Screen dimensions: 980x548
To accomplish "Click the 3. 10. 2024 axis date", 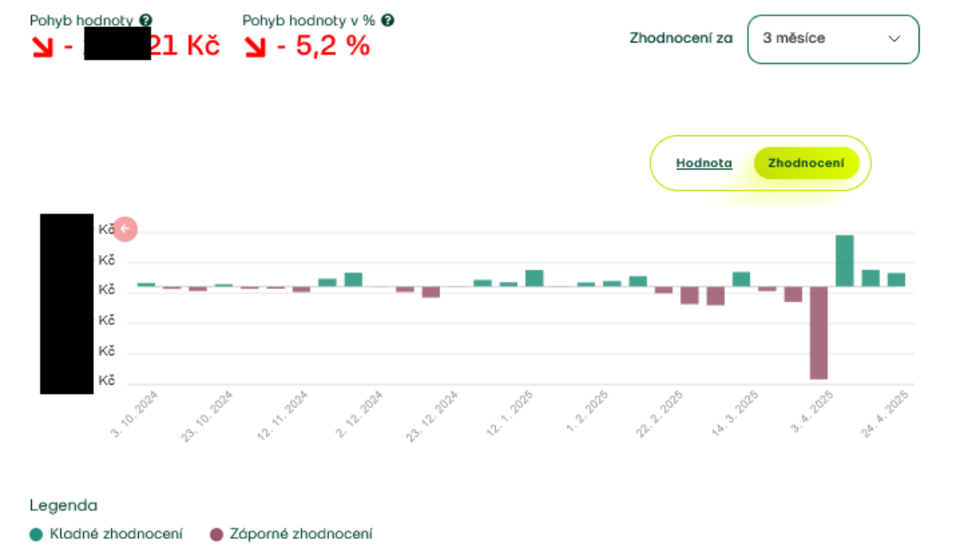I will (136, 416).
